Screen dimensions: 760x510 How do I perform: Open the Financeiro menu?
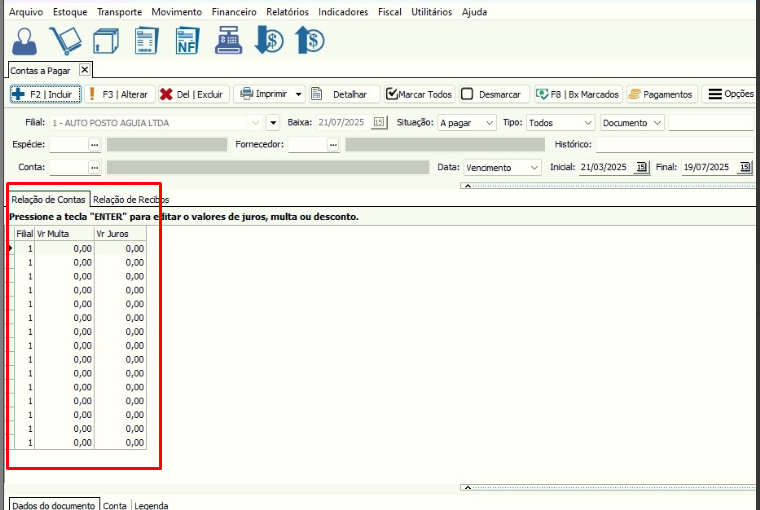(234, 12)
